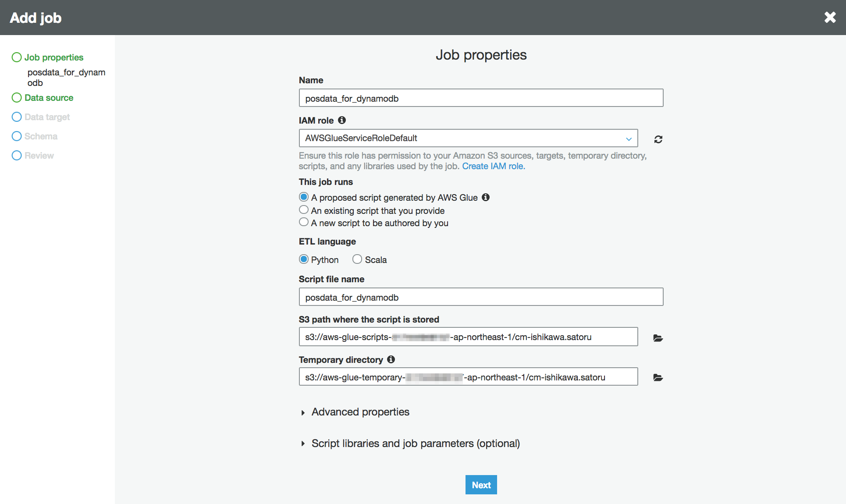The width and height of the screenshot is (846, 504).
Task: Click the Job properties step circle
Action: pos(17,57)
